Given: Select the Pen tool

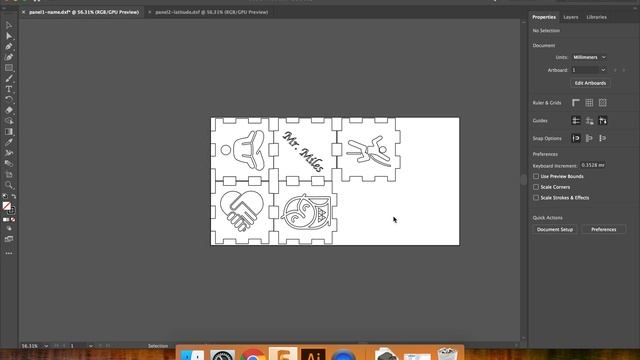Looking at the screenshot, I should tap(9, 47).
